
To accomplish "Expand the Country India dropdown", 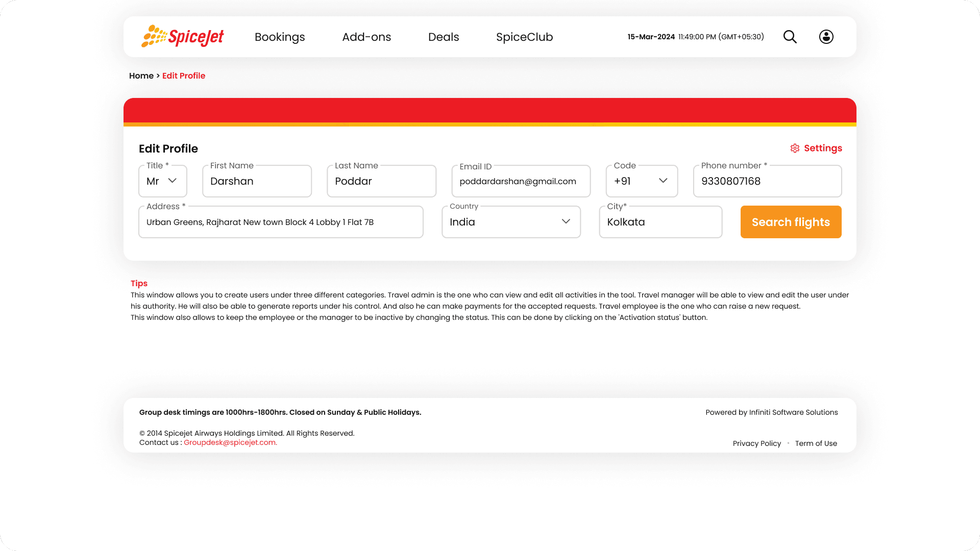I will click(511, 222).
